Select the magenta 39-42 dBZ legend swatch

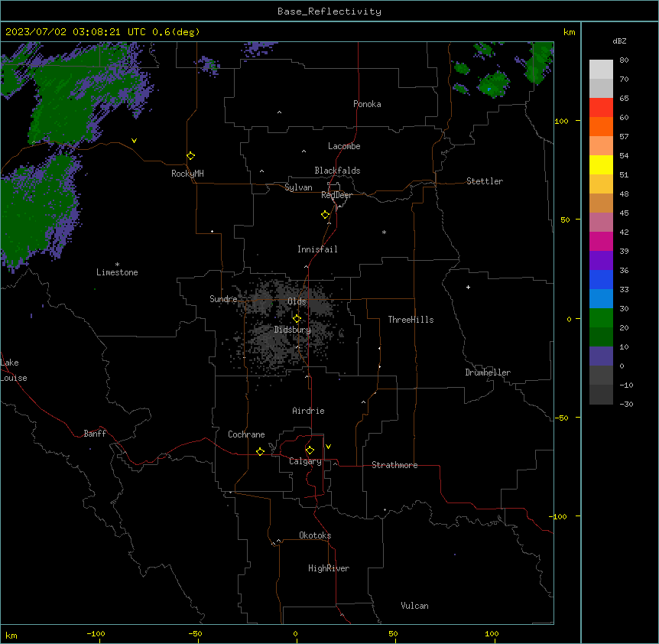point(601,241)
